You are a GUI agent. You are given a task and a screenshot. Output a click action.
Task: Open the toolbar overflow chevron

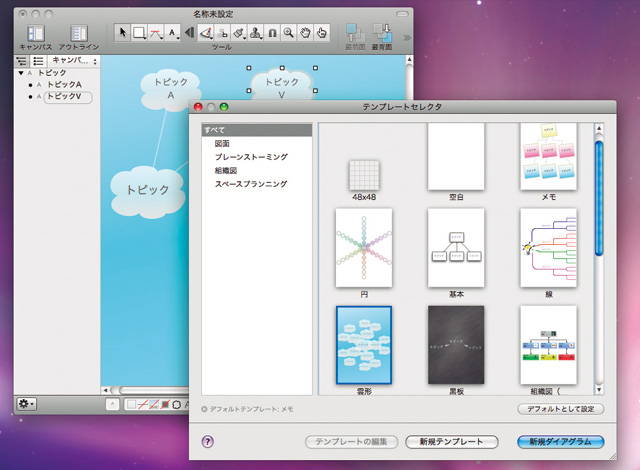407,38
